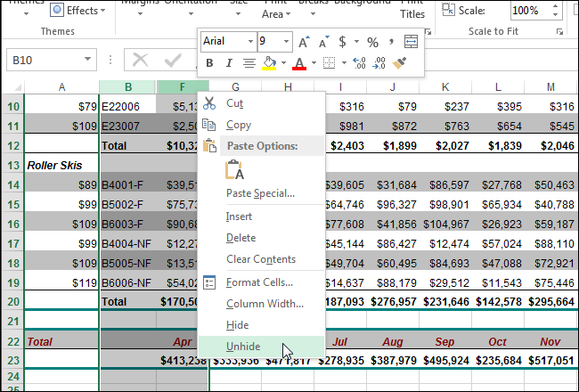This screenshot has width=579, height=392.
Task: Open the borders dropdown arrow
Action: [343, 63]
